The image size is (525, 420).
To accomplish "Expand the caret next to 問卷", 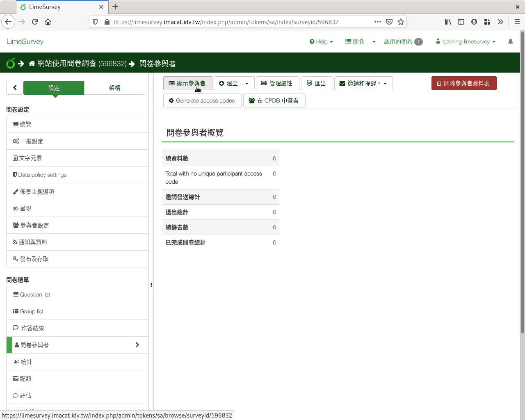I will click(374, 41).
